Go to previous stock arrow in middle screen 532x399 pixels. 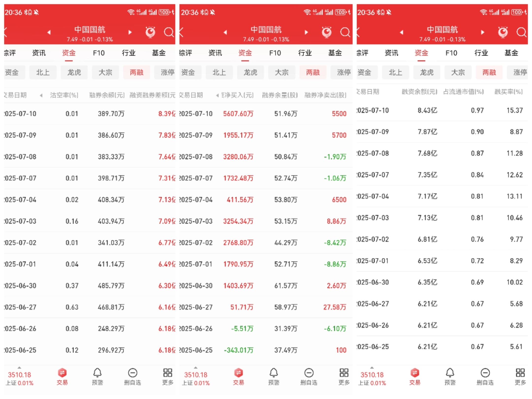225,32
